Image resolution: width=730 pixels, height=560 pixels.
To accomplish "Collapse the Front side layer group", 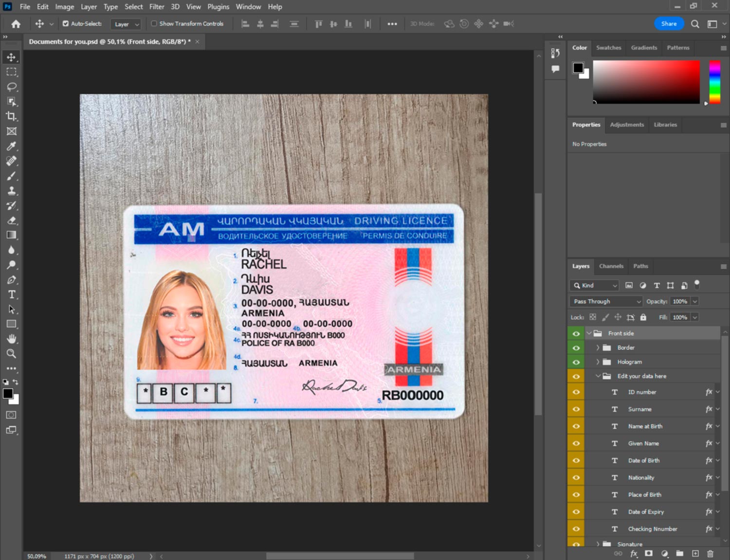I will point(589,333).
